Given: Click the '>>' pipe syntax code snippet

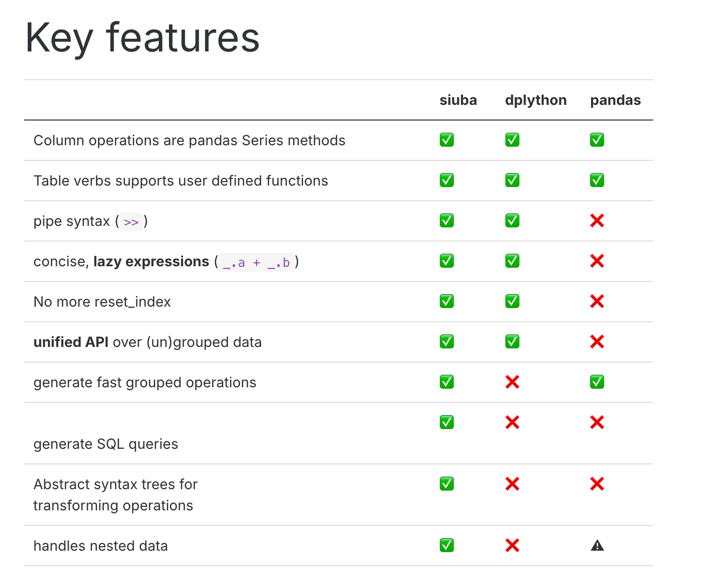Looking at the screenshot, I should click(131, 222).
